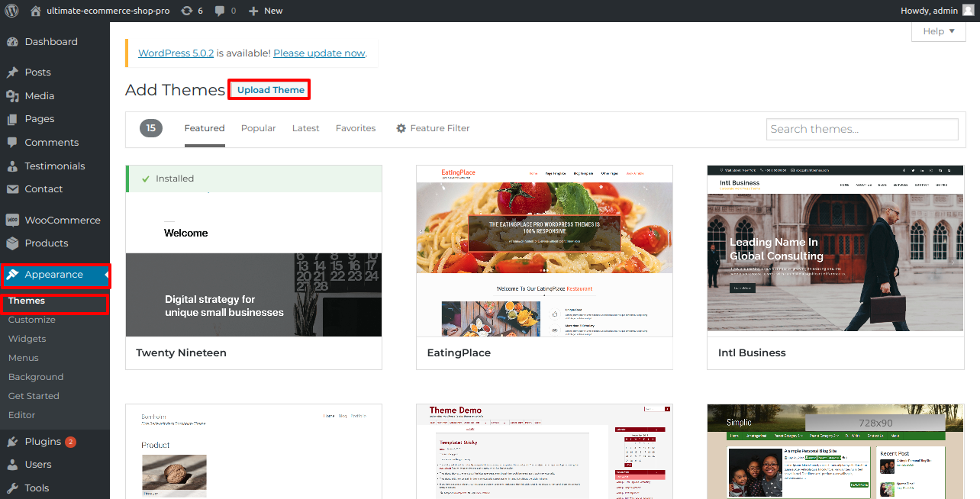Click the Posts pushpin icon
The width and height of the screenshot is (980, 499).
coord(12,72)
